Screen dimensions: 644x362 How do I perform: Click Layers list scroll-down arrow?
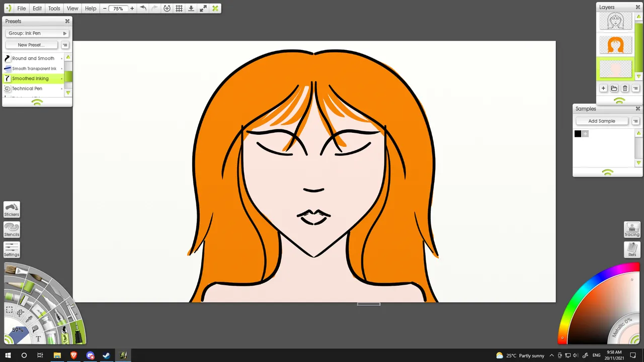click(x=638, y=76)
